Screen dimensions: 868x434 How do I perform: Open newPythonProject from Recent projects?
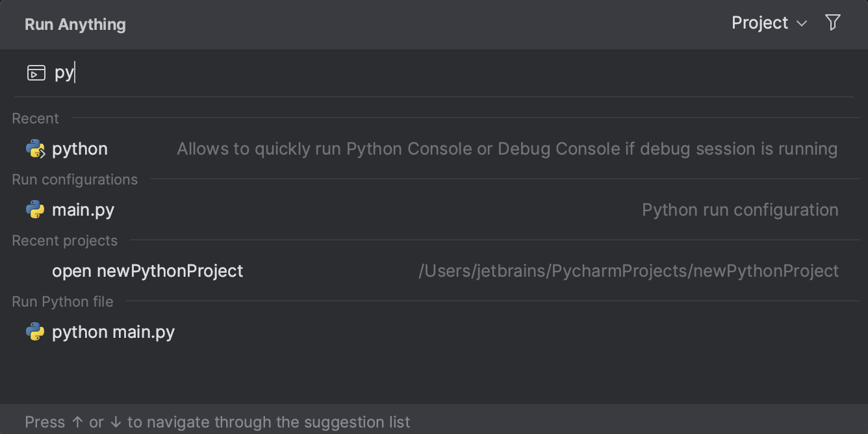pyautogui.click(x=147, y=270)
